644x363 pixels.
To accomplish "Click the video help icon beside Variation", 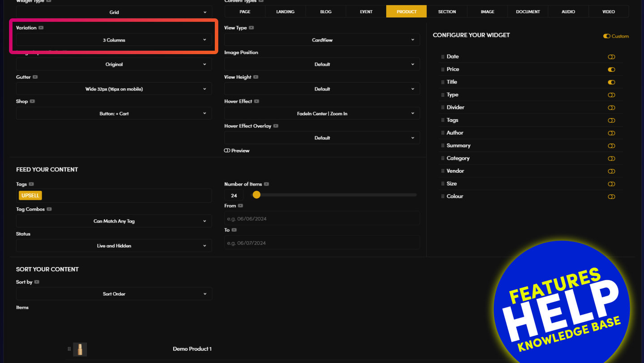I will point(41,28).
